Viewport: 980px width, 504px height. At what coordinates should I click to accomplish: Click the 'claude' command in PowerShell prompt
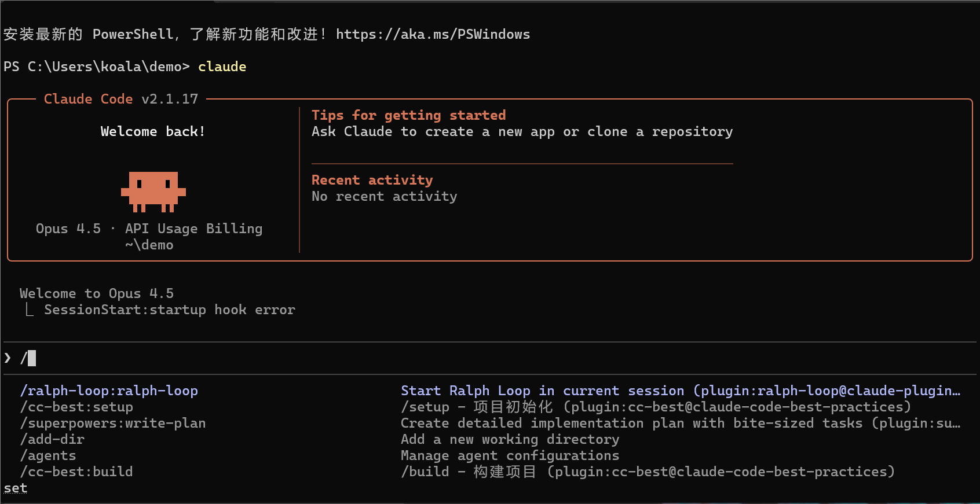(x=222, y=67)
